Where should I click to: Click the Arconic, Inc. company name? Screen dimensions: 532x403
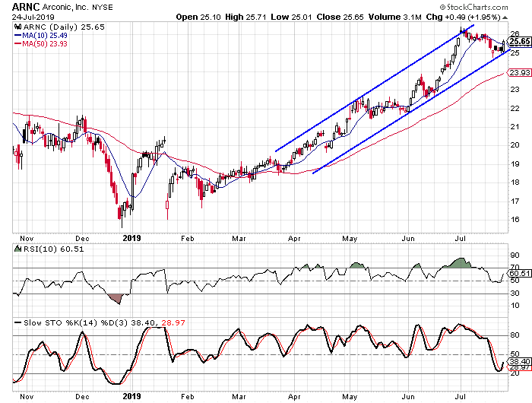pos(65,7)
